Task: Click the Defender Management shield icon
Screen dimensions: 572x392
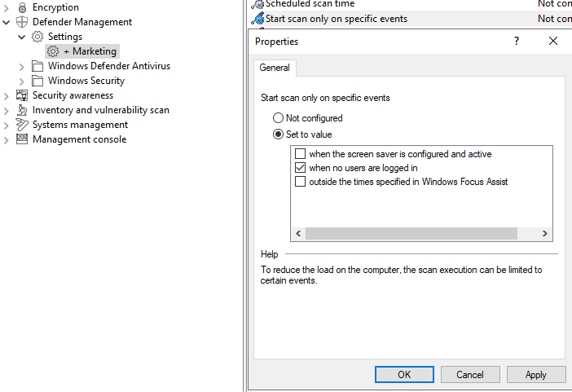Action: (22, 22)
